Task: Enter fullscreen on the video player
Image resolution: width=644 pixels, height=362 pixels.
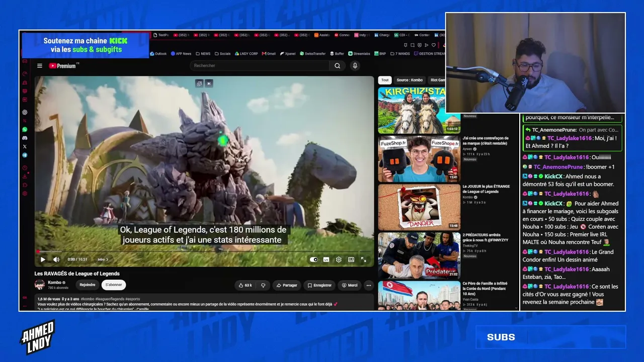Action: [363, 259]
